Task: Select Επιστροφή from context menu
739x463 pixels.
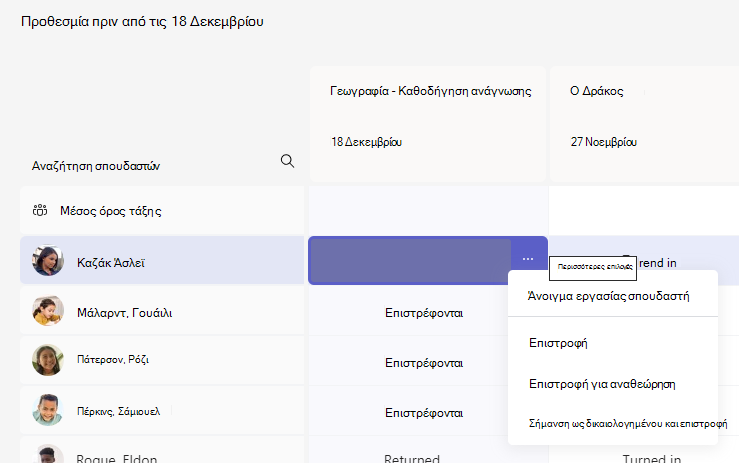Action: [x=558, y=343]
